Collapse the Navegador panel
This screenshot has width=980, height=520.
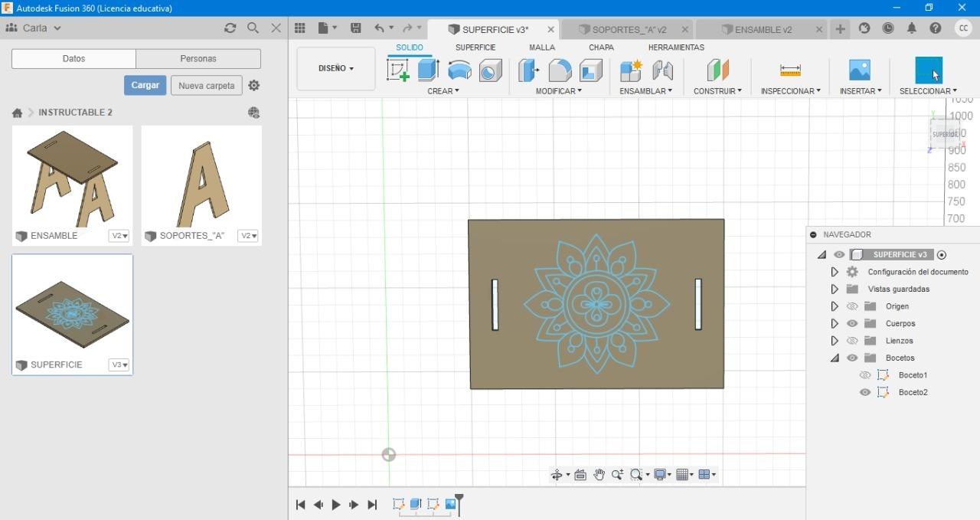(813, 234)
